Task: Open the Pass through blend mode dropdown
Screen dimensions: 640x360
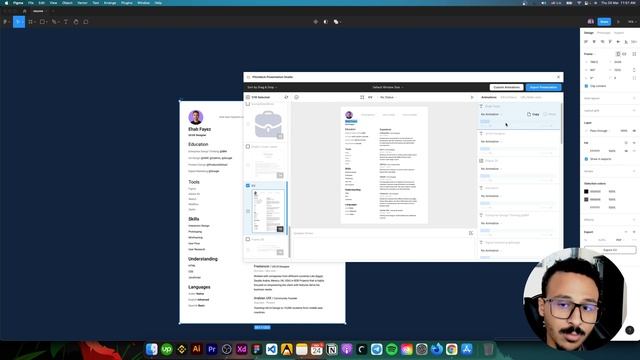Action: [x=599, y=131]
